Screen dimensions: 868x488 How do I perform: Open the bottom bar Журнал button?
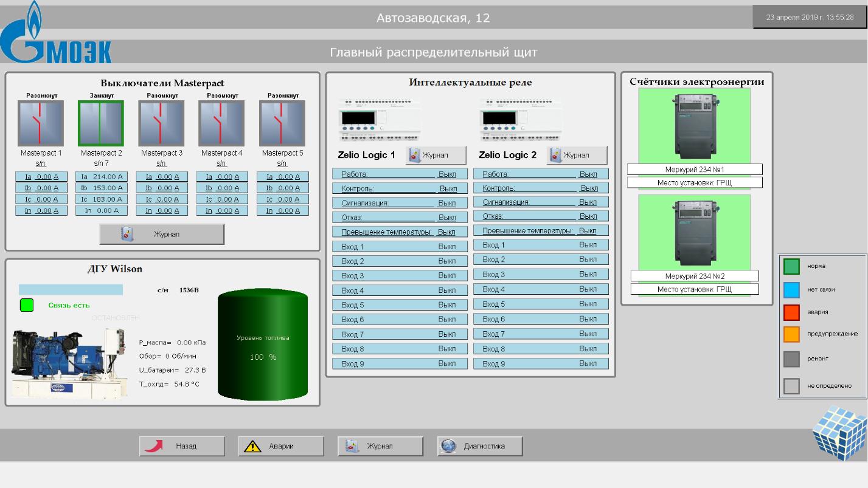pos(380,446)
